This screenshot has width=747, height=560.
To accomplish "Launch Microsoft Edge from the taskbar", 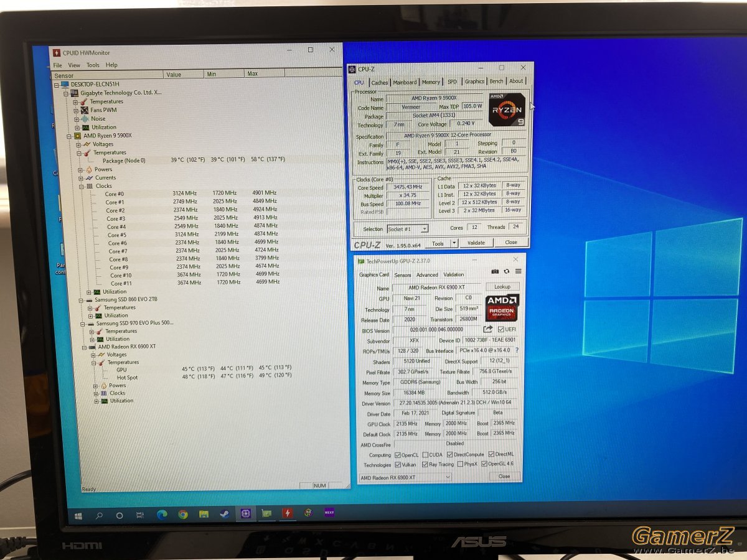I will 162,515.
